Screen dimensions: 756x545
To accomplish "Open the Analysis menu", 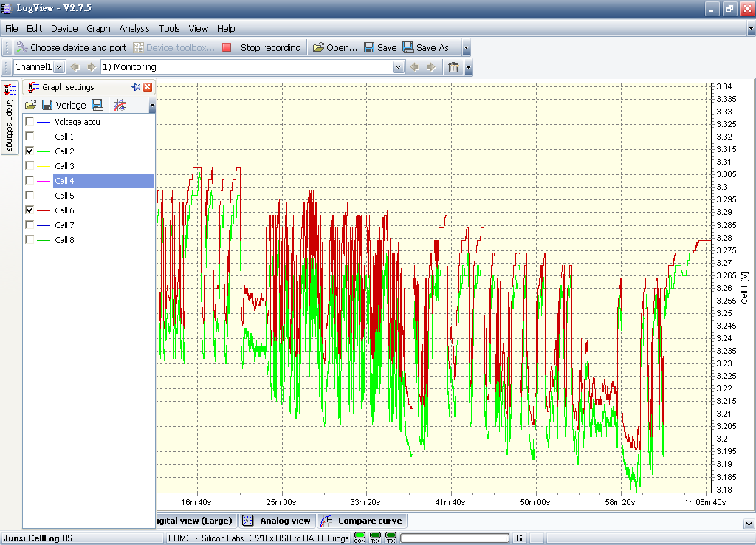I will [134, 29].
